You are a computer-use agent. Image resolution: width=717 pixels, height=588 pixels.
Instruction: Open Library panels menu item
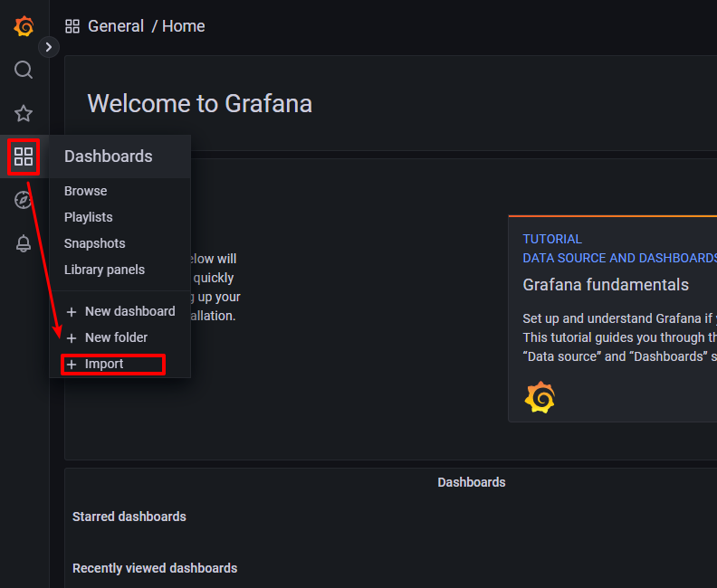[x=104, y=270]
